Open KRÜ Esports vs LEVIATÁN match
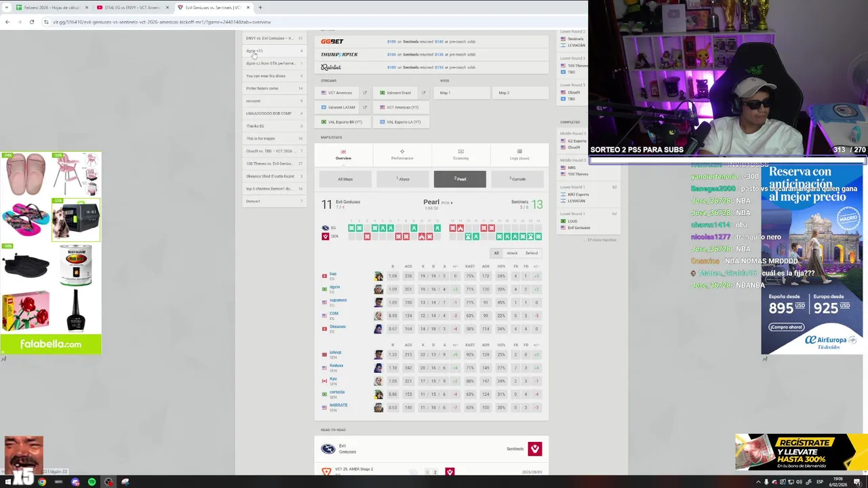The image size is (868, 488). [589, 195]
